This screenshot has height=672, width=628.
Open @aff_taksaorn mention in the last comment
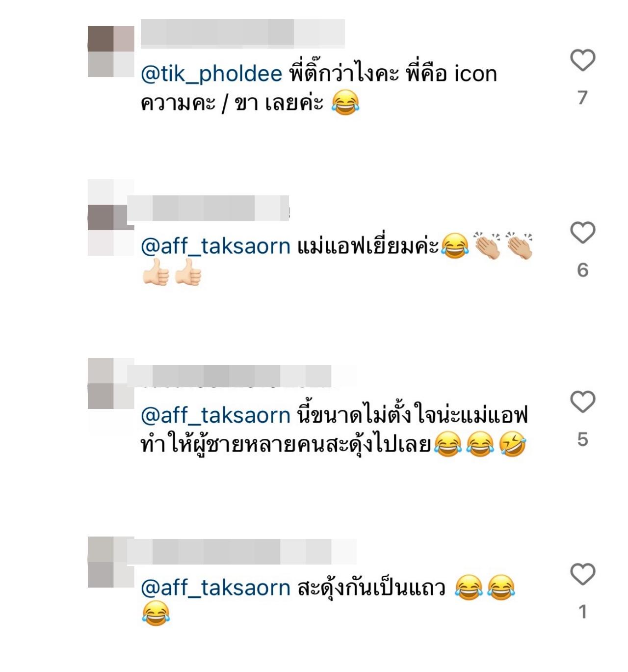coord(216,588)
